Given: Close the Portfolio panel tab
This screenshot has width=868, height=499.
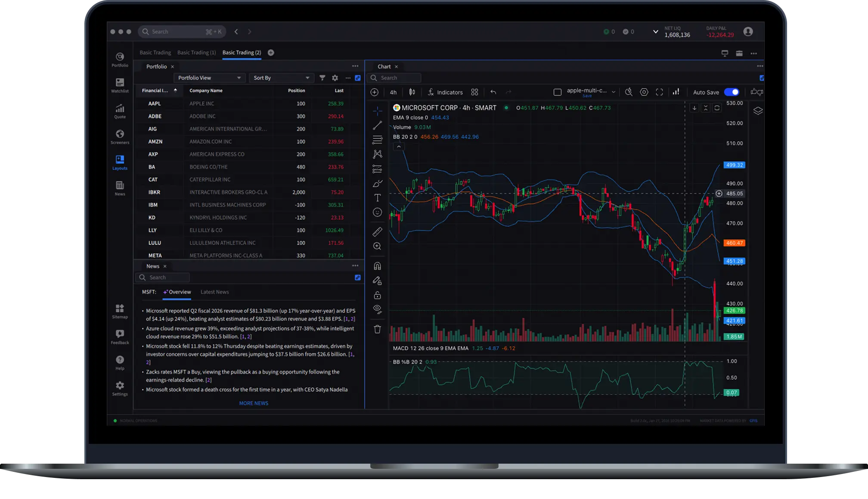Looking at the screenshot, I should click(x=173, y=66).
